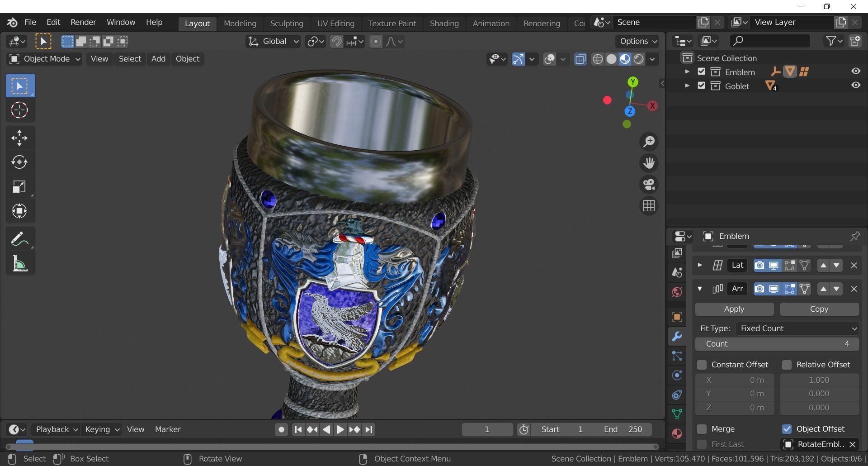Uncheck the Emblem collection checkbox
Viewport: 868px width, 466px height.
[x=701, y=71]
